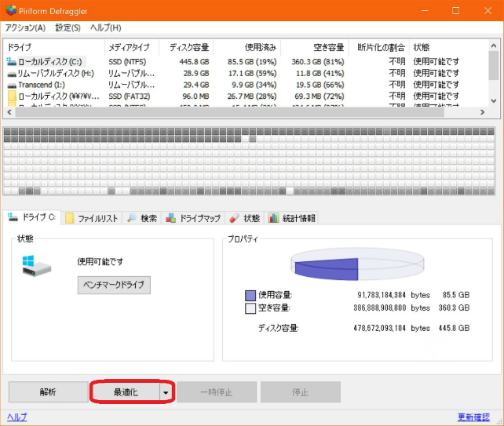
Task: Click the drive list scroll up arrow
Action: coord(493,46)
